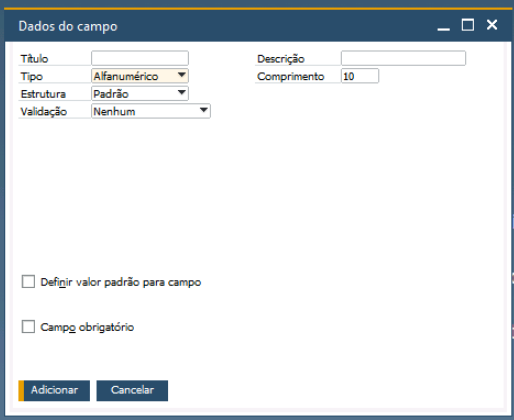This screenshot has height=420, width=514.
Task: Open the Estrutura dropdown showing Padrão
Action: [x=140, y=94]
